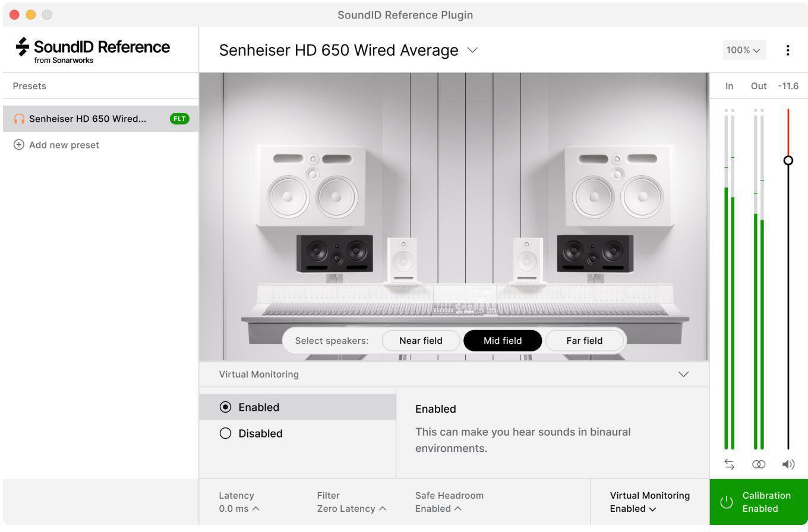Image resolution: width=808 pixels, height=532 pixels.
Task: Click the FLT badge on the preset
Action: (x=179, y=118)
